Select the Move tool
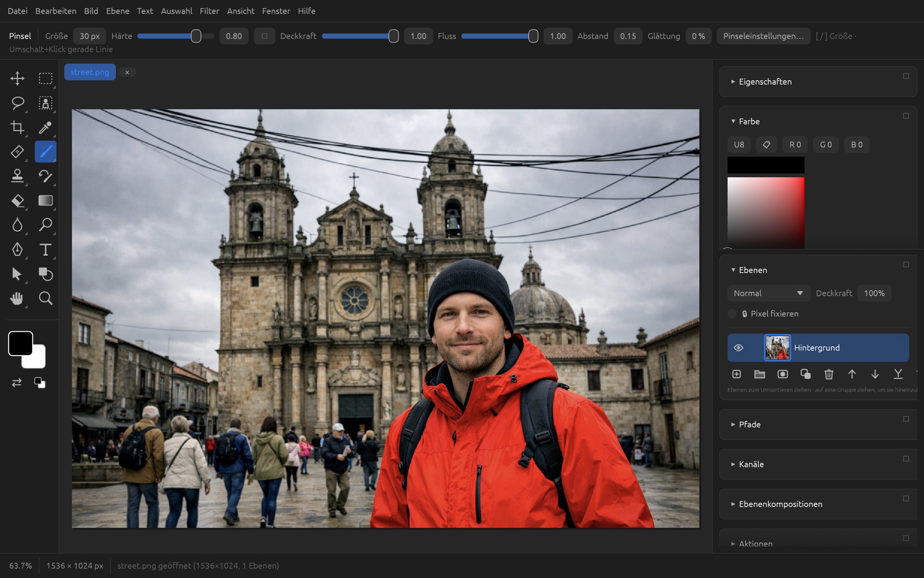The height and width of the screenshot is (578, 924). 17,78
